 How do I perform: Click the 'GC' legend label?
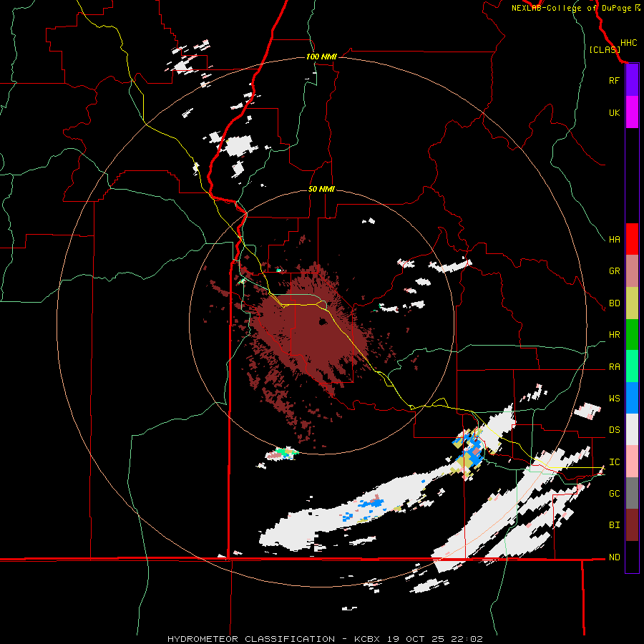click(615, 494)
